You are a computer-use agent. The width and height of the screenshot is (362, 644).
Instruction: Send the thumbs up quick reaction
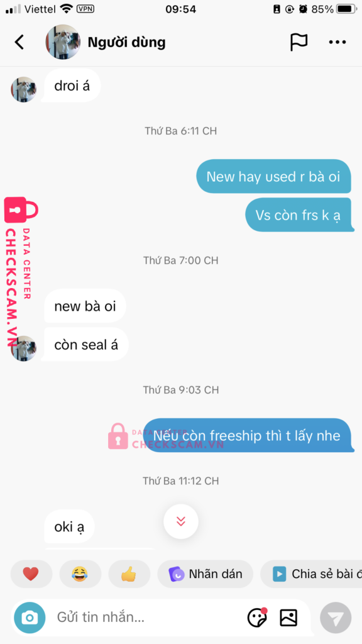(129, 574)
